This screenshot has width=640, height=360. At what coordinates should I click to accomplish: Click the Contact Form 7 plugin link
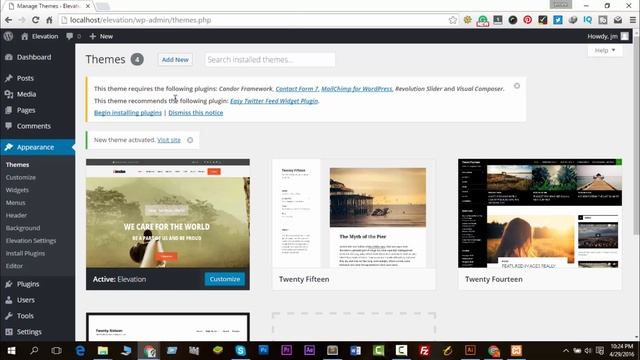[297, 89]
